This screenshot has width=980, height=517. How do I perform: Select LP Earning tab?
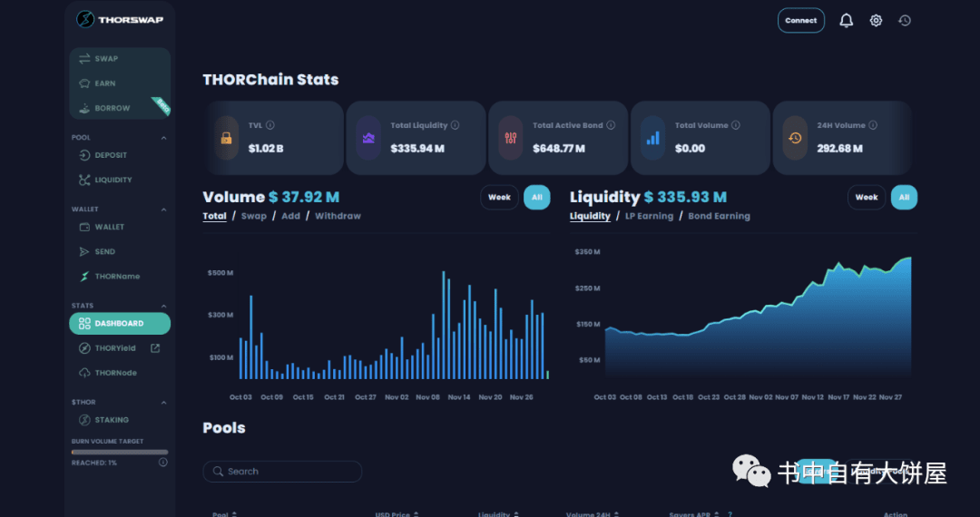pyautogui.click(x=650, y=216)
